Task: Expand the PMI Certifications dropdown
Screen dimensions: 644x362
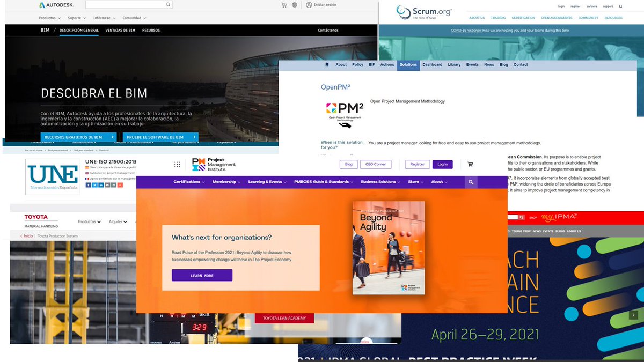Action: pos(189,182)
